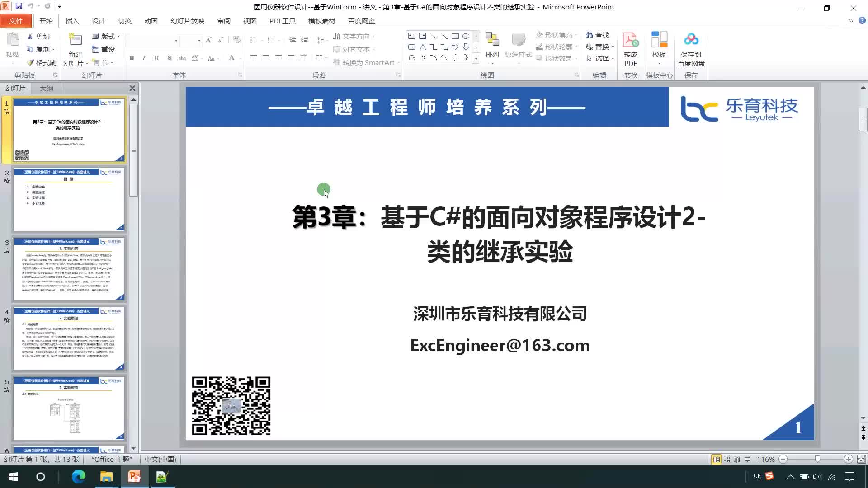Screen dimensions: 868x488
Task: Click the Convert to PDF icon
Action: coord(631,40)
